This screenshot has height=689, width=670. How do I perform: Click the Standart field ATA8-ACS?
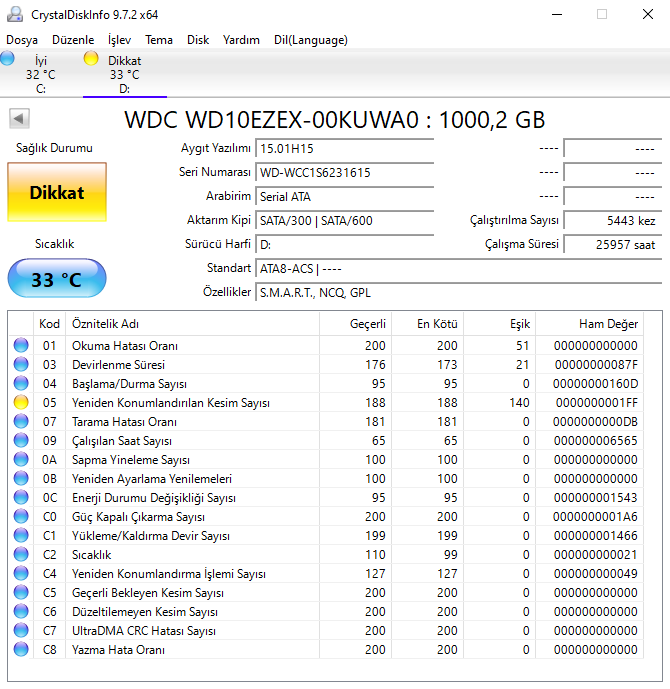(x=459, y=268)
